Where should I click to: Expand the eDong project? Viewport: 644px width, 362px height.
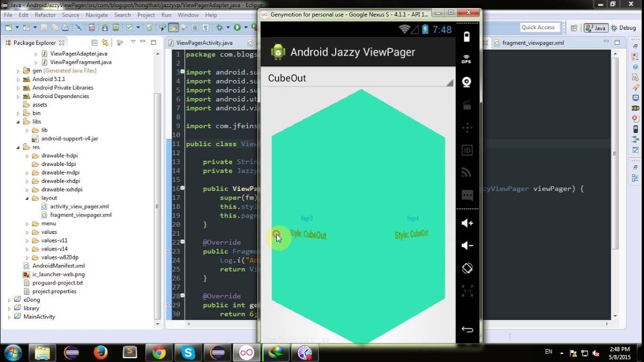(10, 300)
